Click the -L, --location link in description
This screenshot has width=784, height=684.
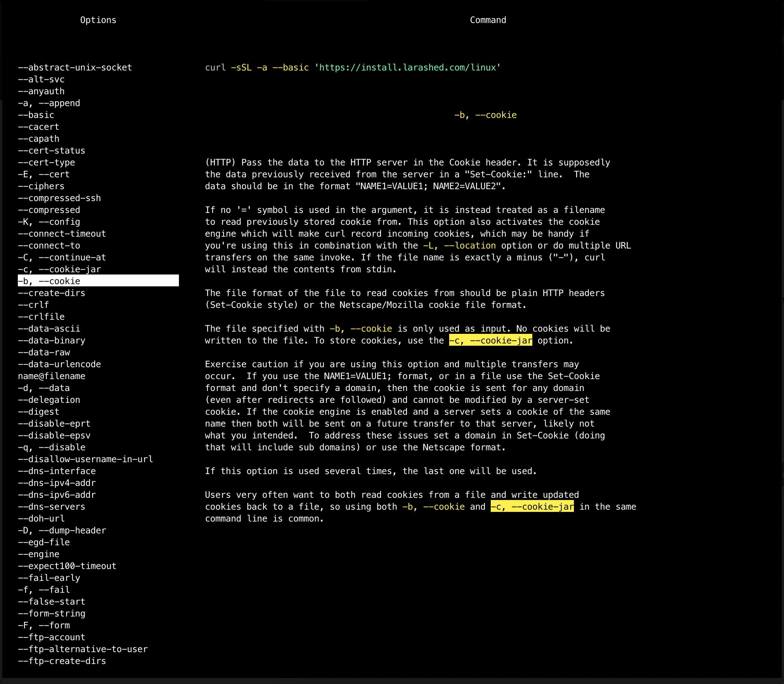pos(459,246)
